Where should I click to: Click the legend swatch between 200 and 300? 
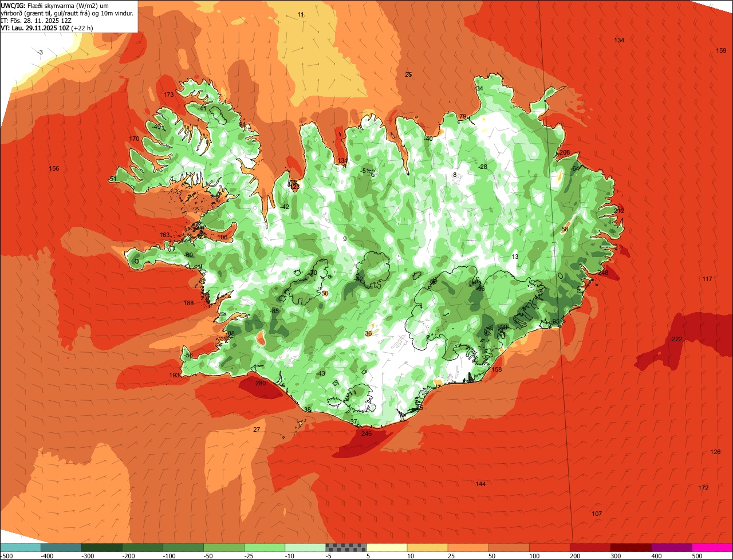click(x=590, y=547)
